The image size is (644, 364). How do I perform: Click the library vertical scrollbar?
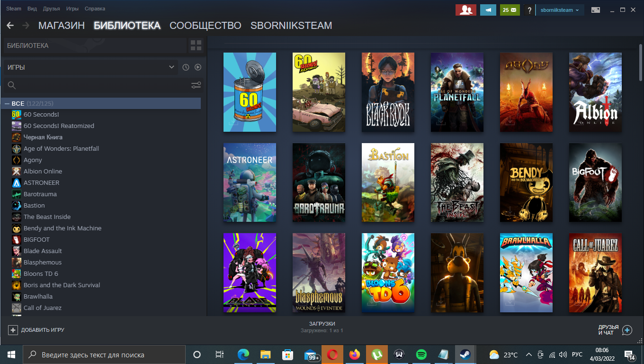pyautogui.click(x=641, y=62)
